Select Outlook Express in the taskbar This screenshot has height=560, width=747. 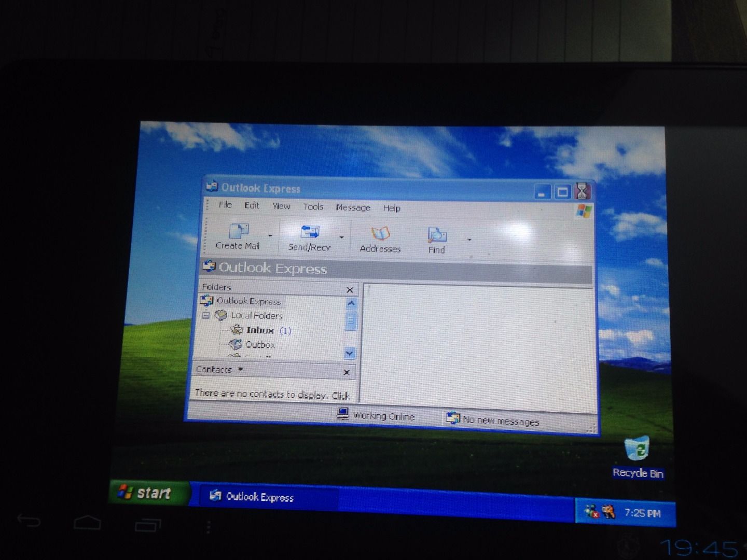(x=259, y=497)
